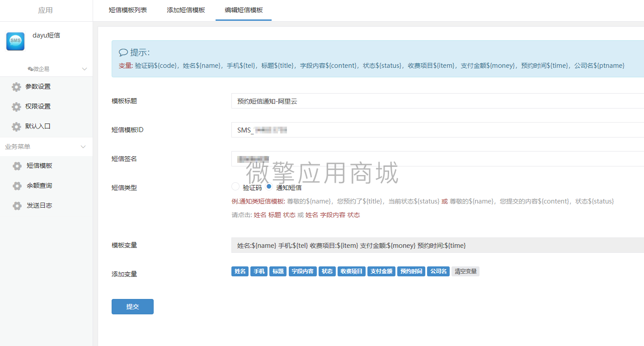This screenshot has width=644, height=346.
Task: Click the 提交 submit button
Action: pyautogui.click(x=132, y=307)
